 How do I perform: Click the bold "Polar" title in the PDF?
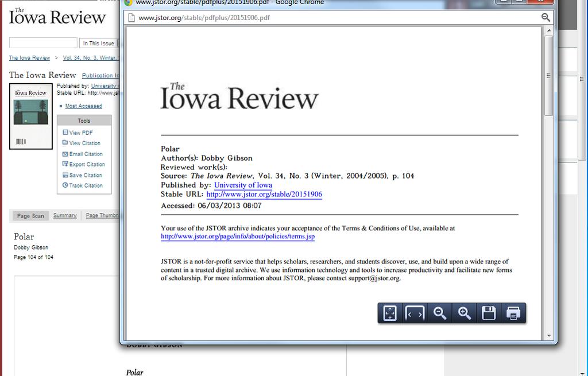[170, 149]
